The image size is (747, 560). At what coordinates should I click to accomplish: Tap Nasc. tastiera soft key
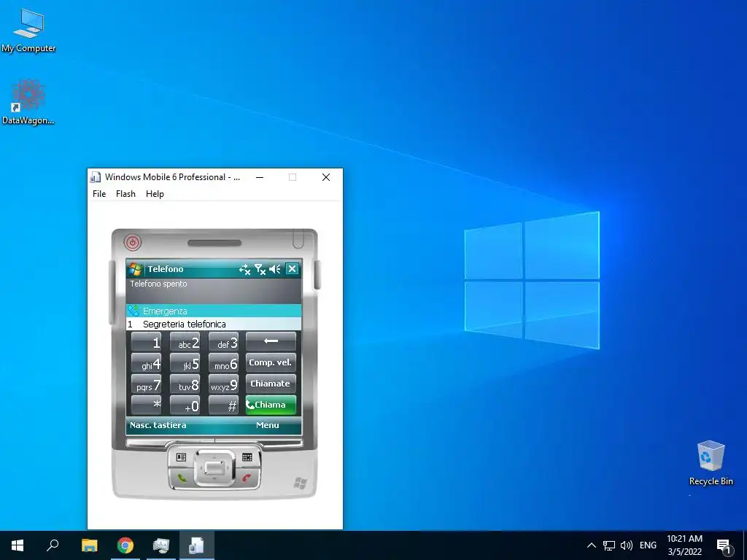point(158,425)
